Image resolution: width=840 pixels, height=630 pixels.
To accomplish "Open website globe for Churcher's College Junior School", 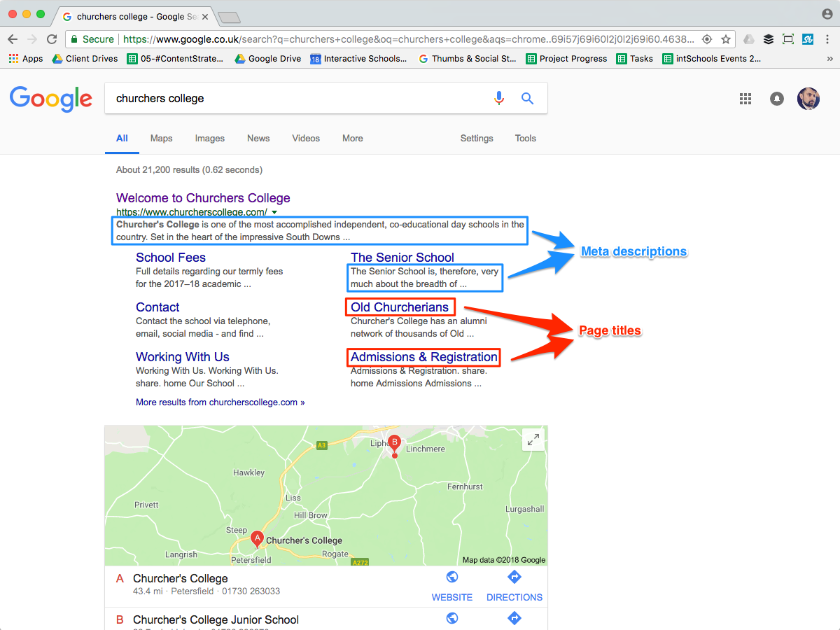I will (x=452, y=618).
